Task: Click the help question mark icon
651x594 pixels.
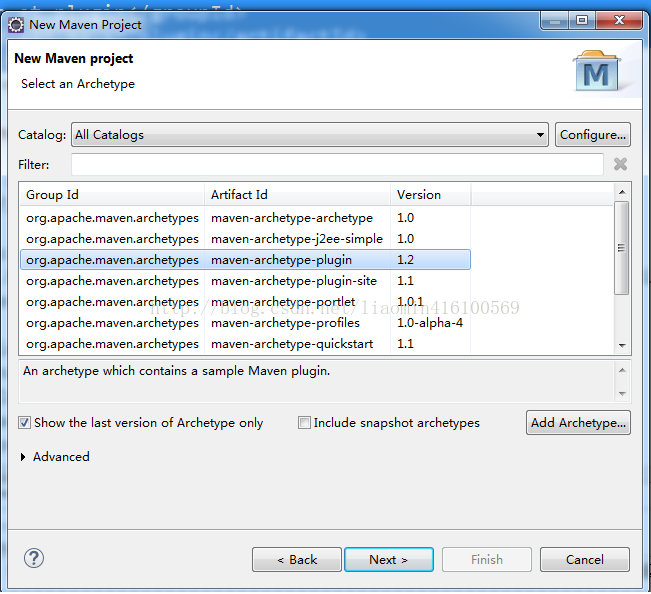Action: [x=34, y=558]
